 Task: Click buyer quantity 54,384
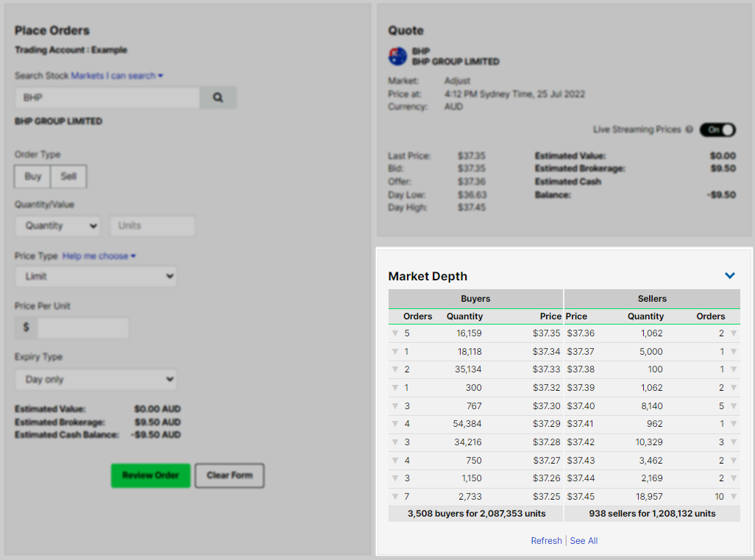tap(467, 424)
